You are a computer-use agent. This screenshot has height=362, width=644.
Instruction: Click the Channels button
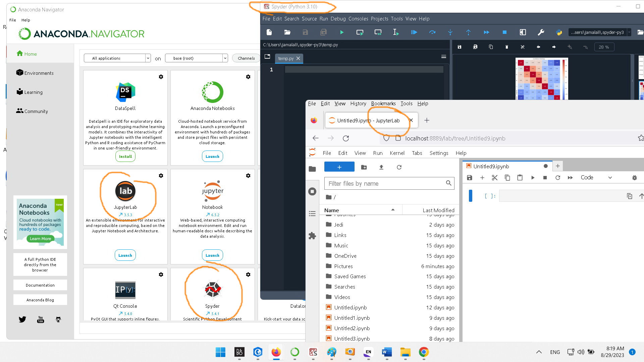[x=246, y=58]
